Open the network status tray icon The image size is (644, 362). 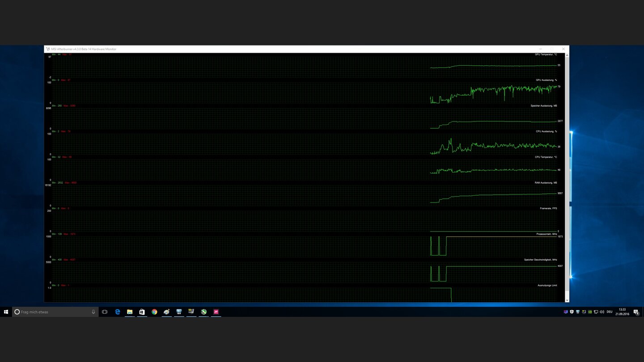click(596, 312)
